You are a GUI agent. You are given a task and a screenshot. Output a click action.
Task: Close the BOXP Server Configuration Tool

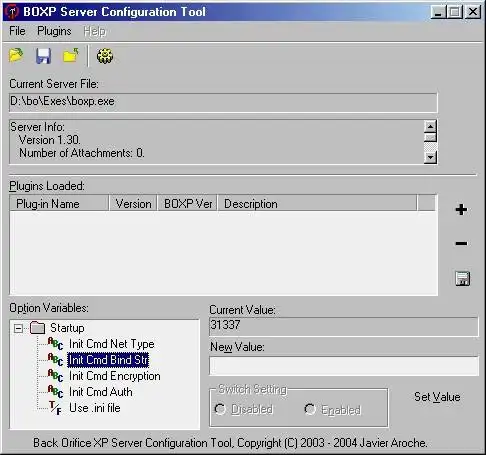[473, 12]
